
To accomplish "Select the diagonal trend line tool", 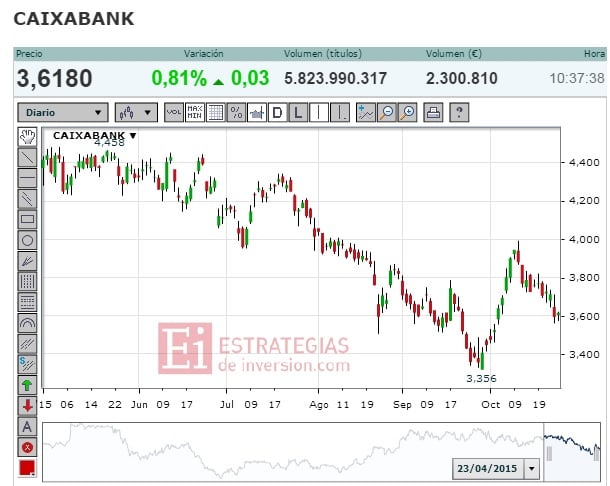I will point(27,157).
